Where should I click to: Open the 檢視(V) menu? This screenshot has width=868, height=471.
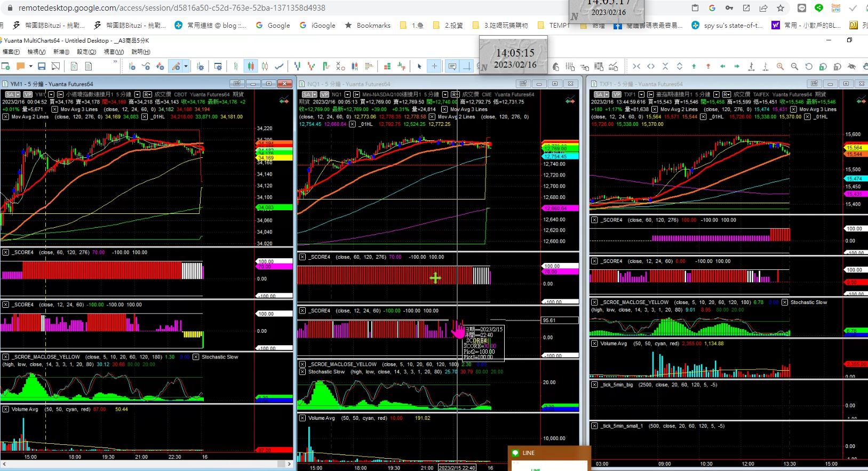36,52
